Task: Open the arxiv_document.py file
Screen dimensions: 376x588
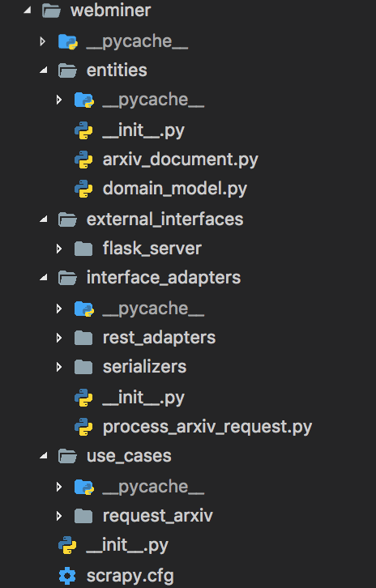Action: coord(181,160)
